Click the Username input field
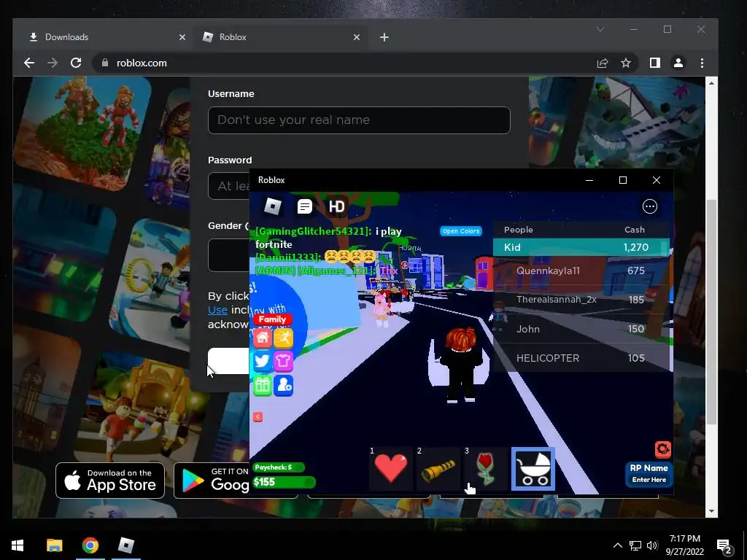Image resolution: width=747 pixels, height=560 pixels. pyautogui.click(x=359, y=120)
